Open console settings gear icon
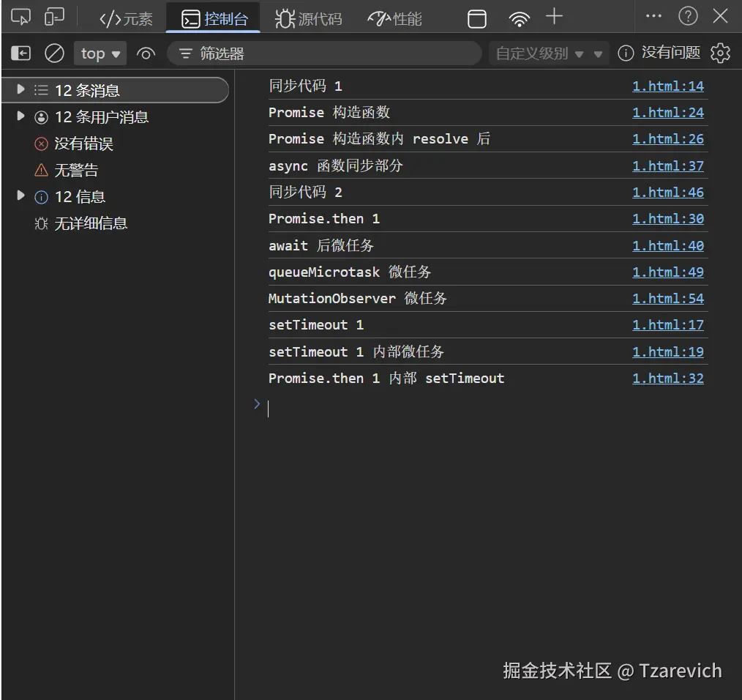The height and width of the screenshot is (700, 742). pyautogui.click(x=720, y=53)
